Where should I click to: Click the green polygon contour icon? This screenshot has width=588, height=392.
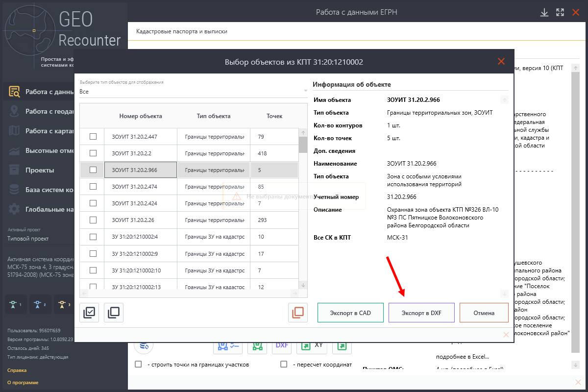tap(257, 346)
